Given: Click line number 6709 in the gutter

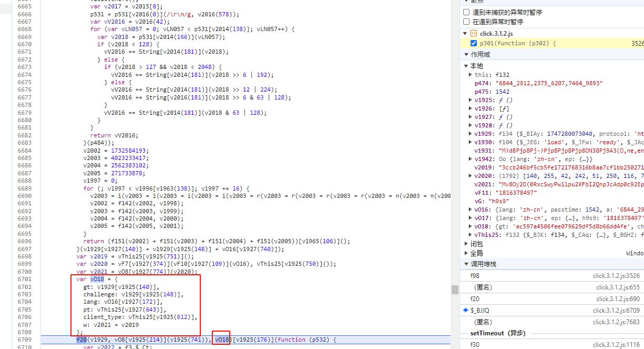Looking at the screenshot, I should 24,340.
